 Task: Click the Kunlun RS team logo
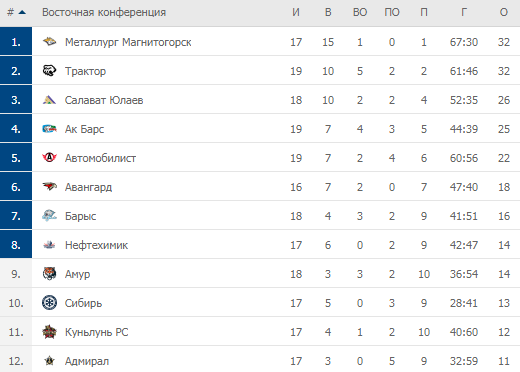tap(49, 332)
